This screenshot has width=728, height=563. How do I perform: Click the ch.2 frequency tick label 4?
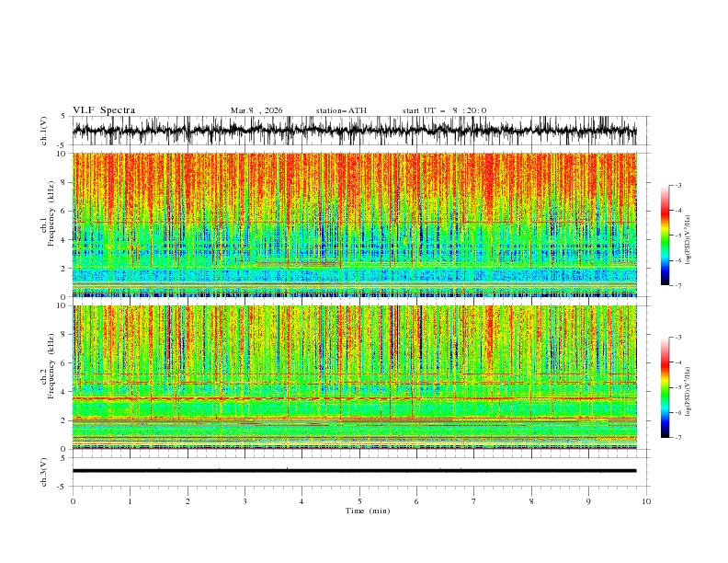[x=64, y=392]
